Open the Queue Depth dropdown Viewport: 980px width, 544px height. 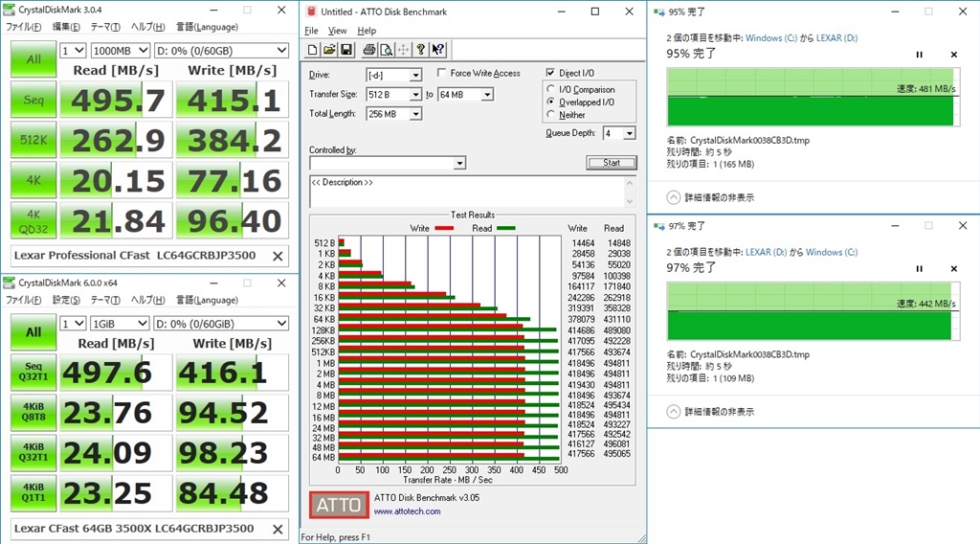click(x=630, y=133)
